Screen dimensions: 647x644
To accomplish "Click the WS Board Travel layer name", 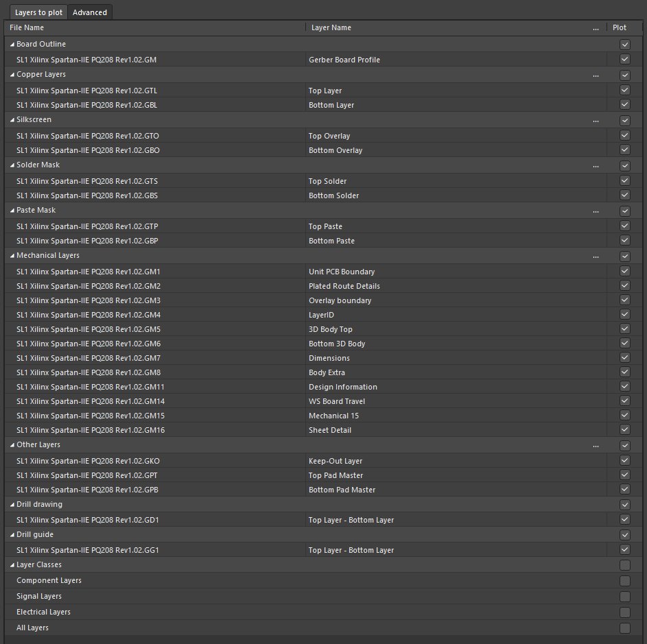I will tap(337, 401).
